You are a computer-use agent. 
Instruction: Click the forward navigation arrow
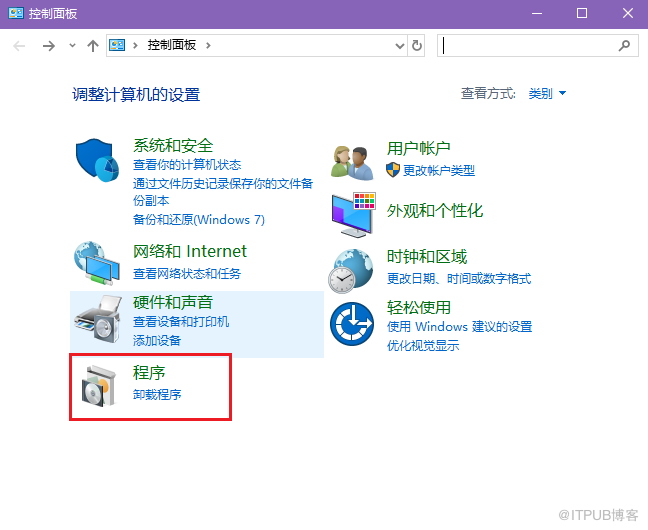(x=49, y=45)
